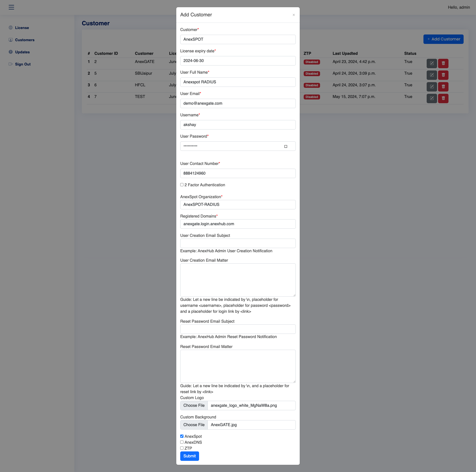Select Updates in the sidebar

coord(22,52)
